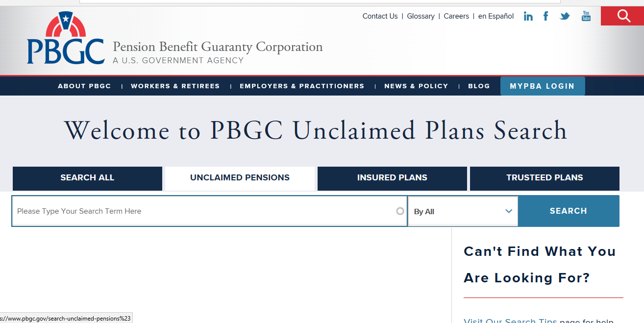Select the Trusteed Plans tab
This screenshot has width=644, height=323.
544,178
